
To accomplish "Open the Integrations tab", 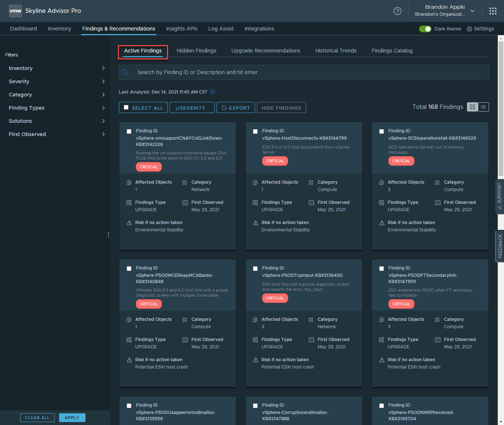I will click(260, 29).
